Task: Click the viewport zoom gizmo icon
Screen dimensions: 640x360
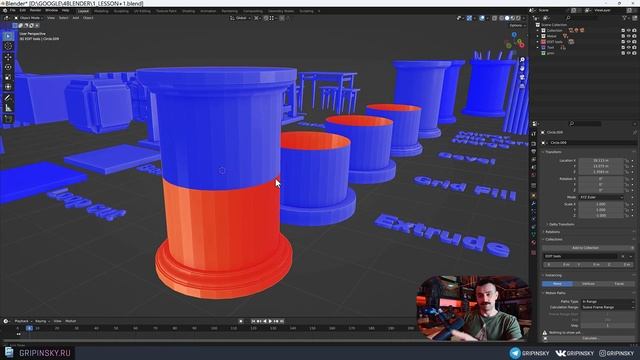Action: (x=522, y=60)
